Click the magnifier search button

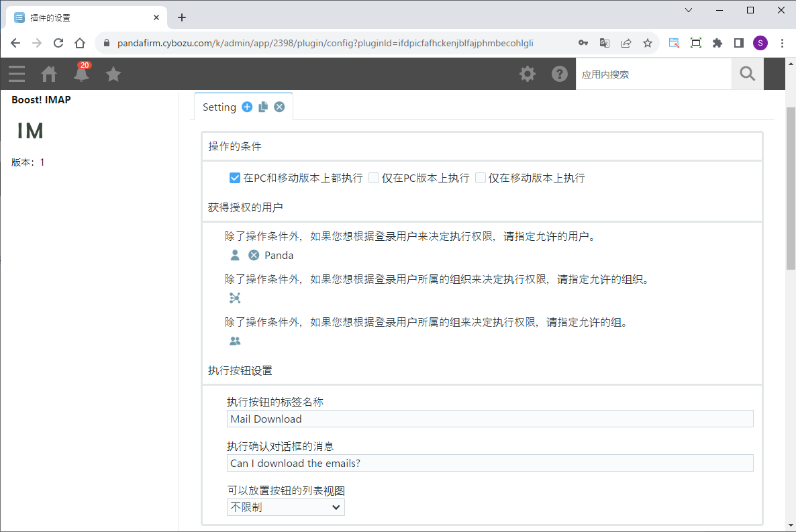point(747,74)
